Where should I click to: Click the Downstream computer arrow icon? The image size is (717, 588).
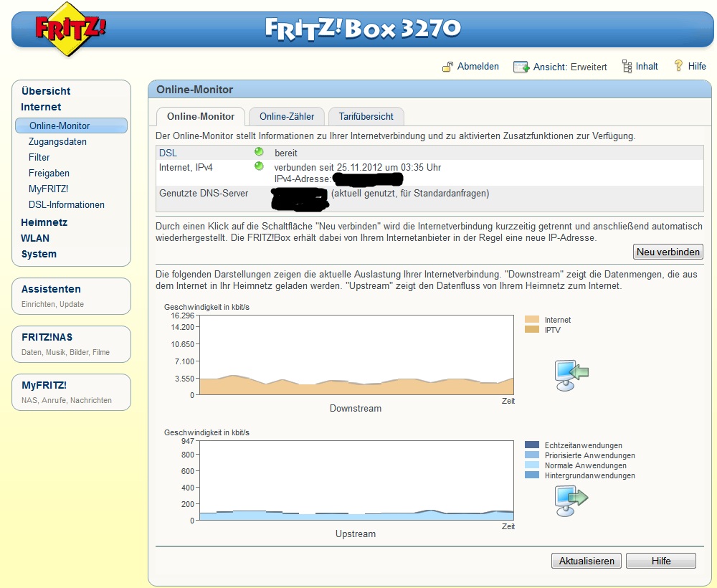click(x=571, y=375)
